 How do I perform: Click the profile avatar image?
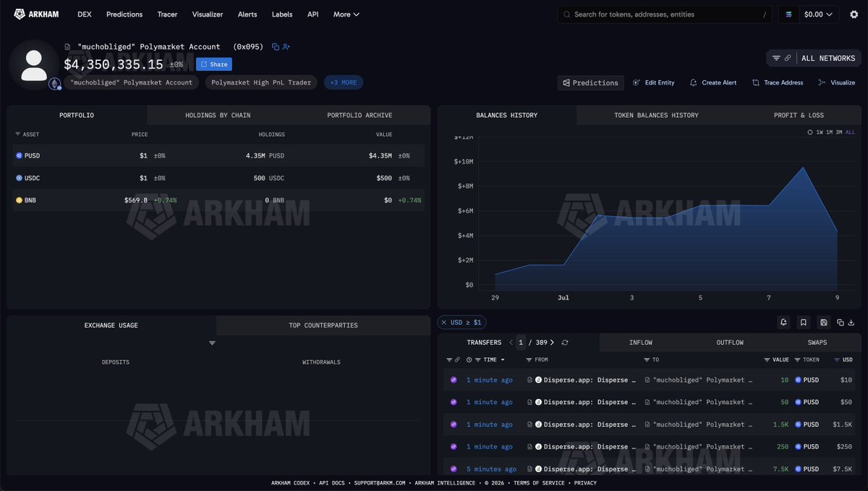(x=34, y=64)
